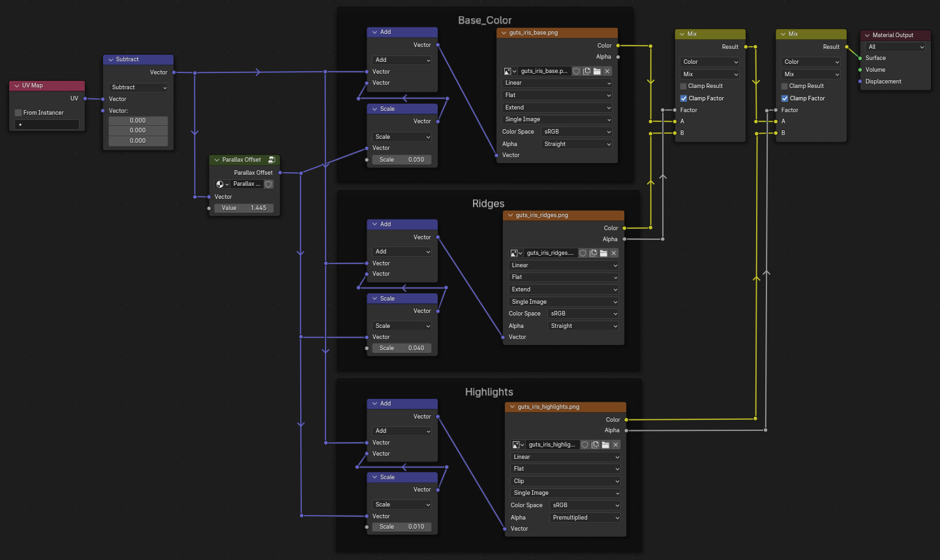Enable Clamp Result on the first Mix node
940x560 pixels.
[x=682, y=85]
